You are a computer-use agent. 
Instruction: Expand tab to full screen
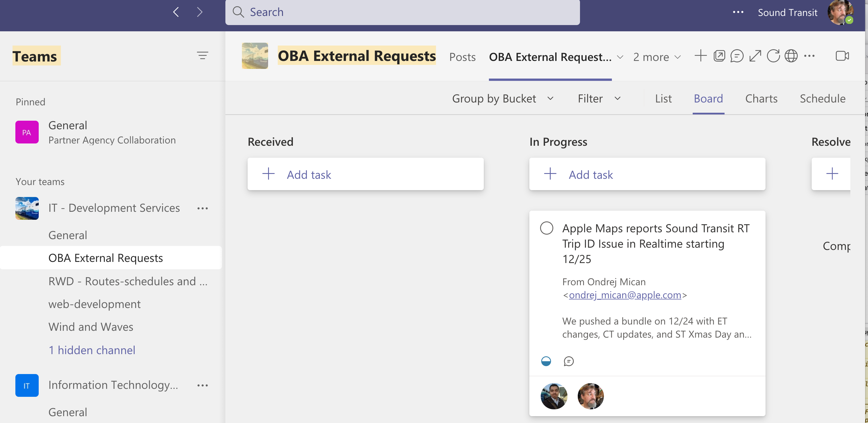[755, 56]
